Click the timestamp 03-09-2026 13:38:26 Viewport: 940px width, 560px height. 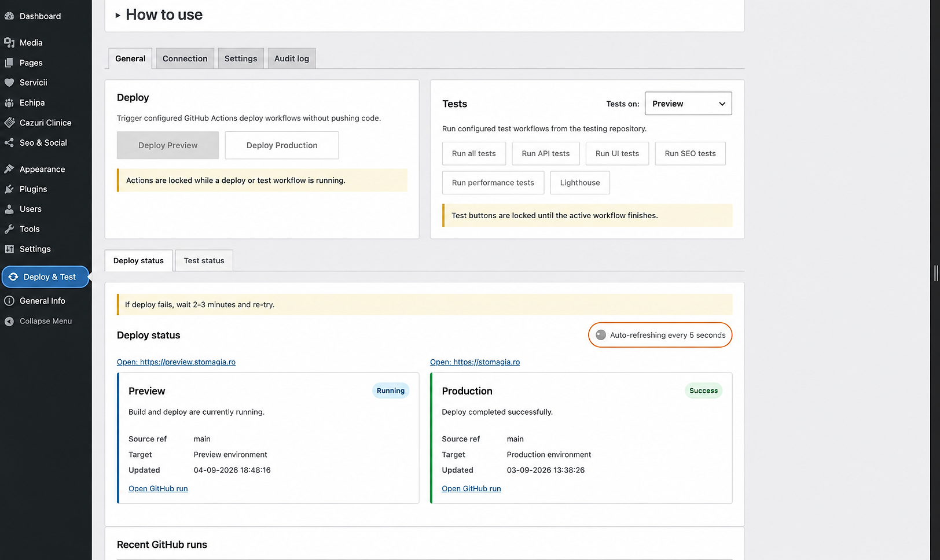pos(546,470)
